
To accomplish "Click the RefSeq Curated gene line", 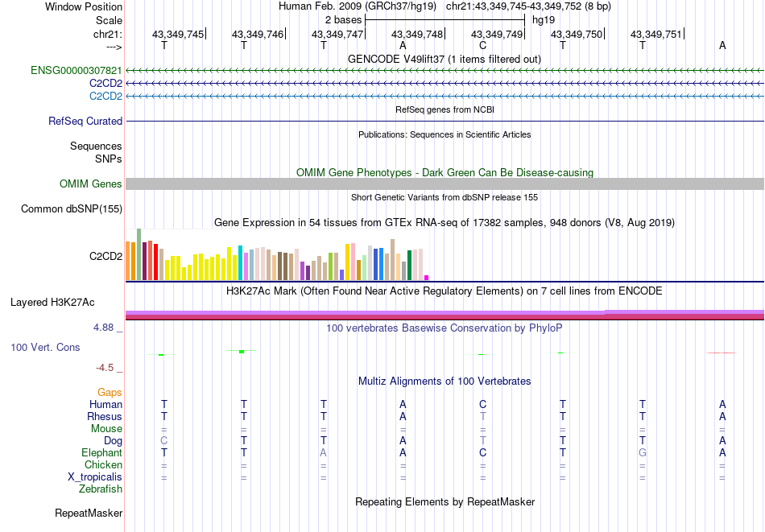I will point(445,121).
